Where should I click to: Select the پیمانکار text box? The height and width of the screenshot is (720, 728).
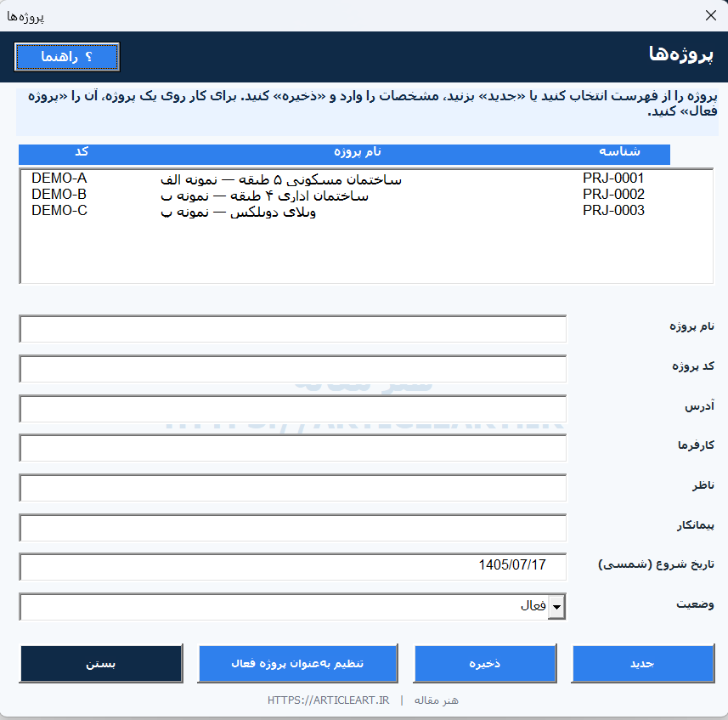pos(292,528)
